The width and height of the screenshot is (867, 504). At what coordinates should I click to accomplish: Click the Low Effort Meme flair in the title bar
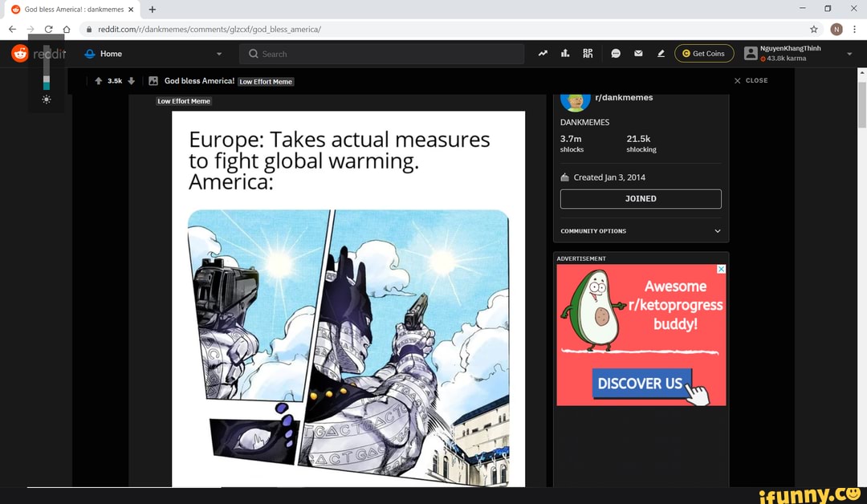(266, 81)
